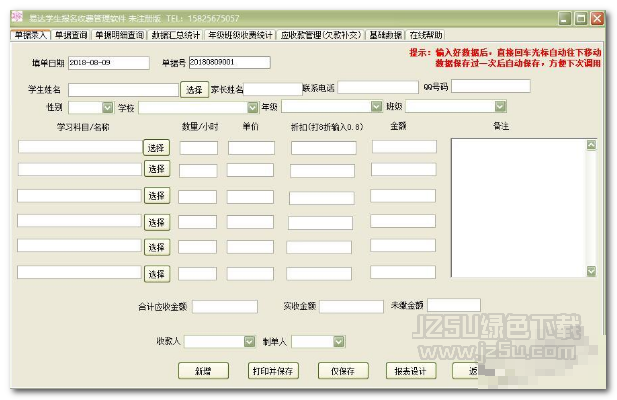Switch to the 单据录入 tab
This screenshot has width=617, height=400.
click(30, 35)
